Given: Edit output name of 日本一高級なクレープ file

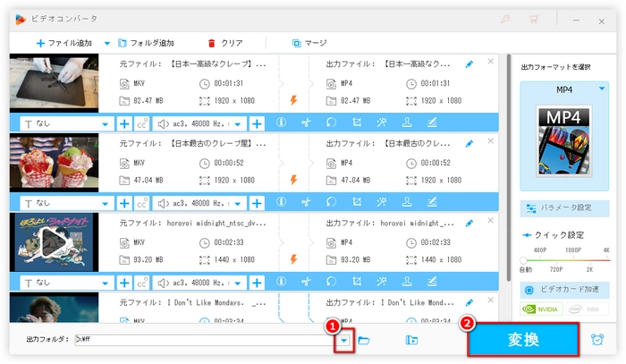Looking at the screenshot, I should click(x=469, y=64).
